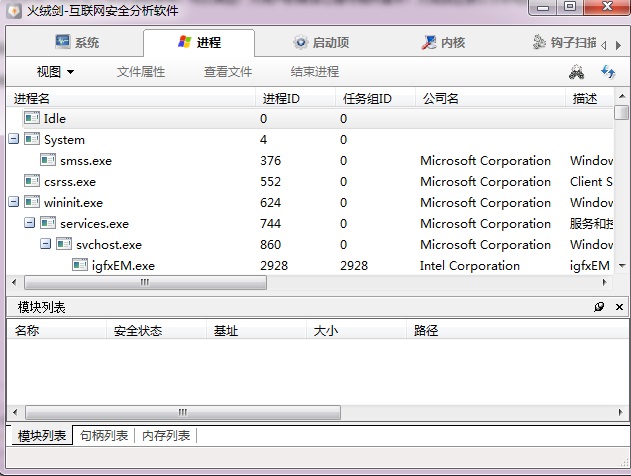Collapse the wininit.exe tree node

pos(14,203)
